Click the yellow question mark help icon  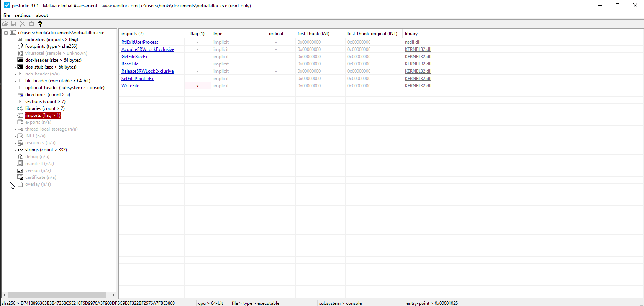point(40,24)
